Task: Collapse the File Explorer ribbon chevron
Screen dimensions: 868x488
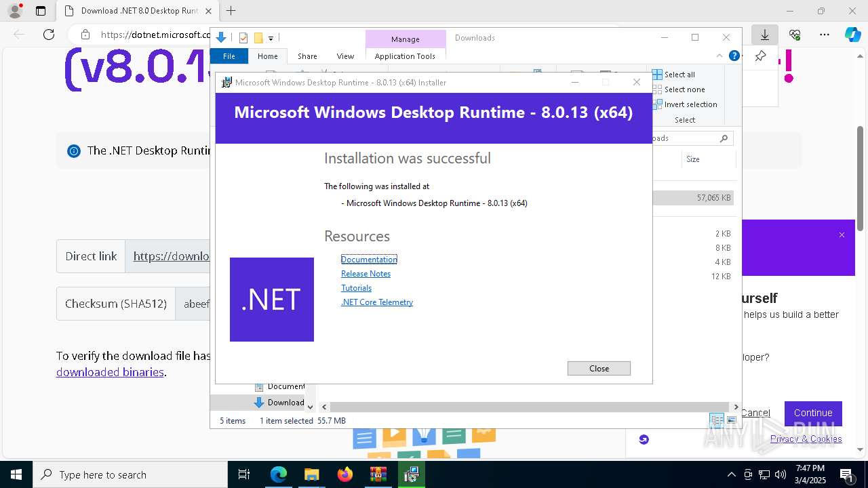Action: (x=719, y=56)
